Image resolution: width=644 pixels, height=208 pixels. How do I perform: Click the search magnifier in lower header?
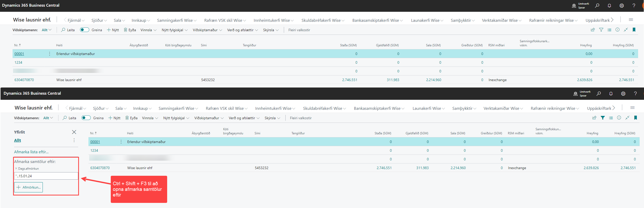pyautogui.click(x=599, y=93)
